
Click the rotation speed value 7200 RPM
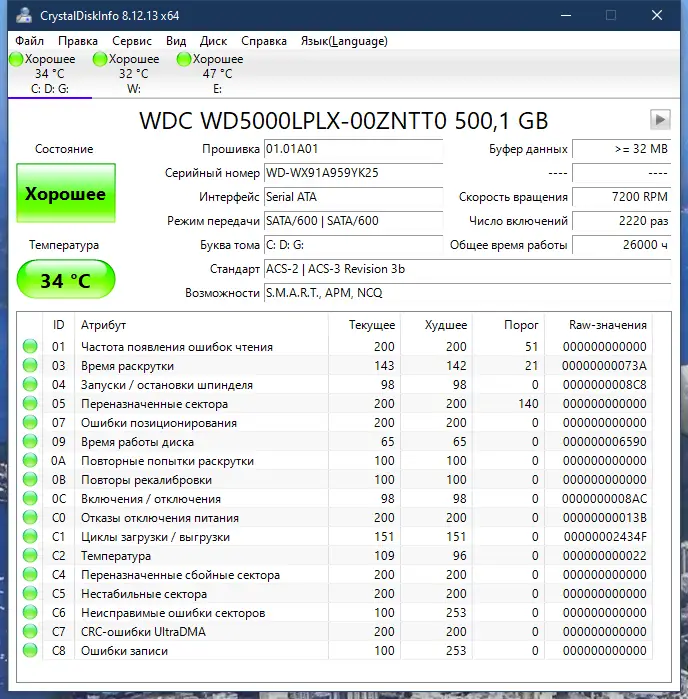pos(622,197)
